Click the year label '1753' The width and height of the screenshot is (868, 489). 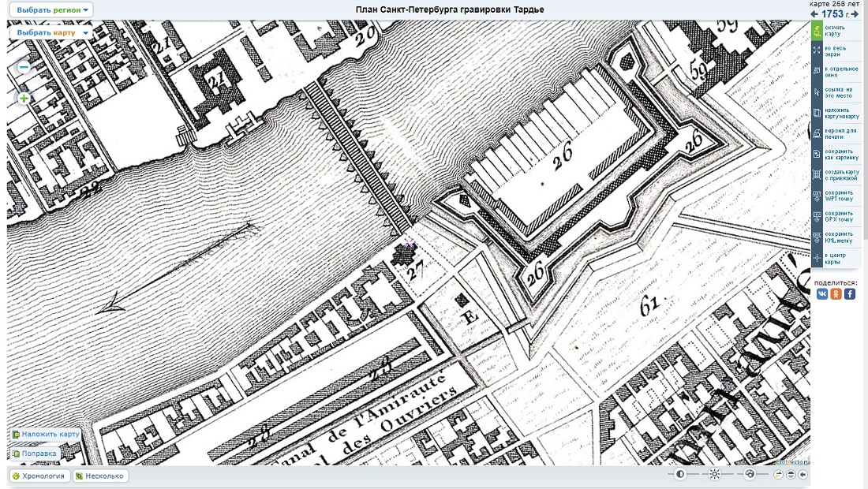[x=832, y=14]
